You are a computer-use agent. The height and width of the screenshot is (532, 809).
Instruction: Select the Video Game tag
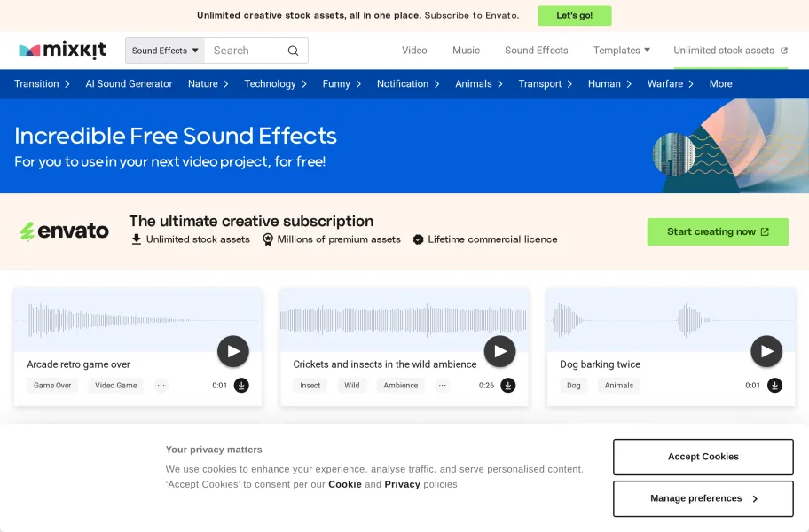coord(116,385)
